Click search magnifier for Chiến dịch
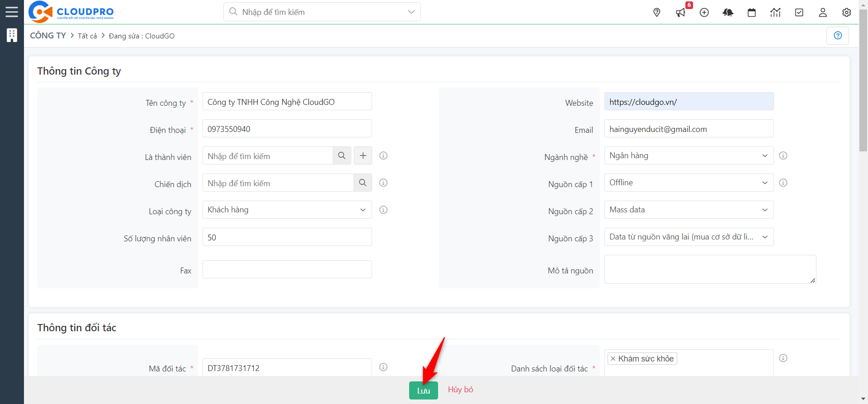This screenshot has height=404, width=868. click(363, 183)
